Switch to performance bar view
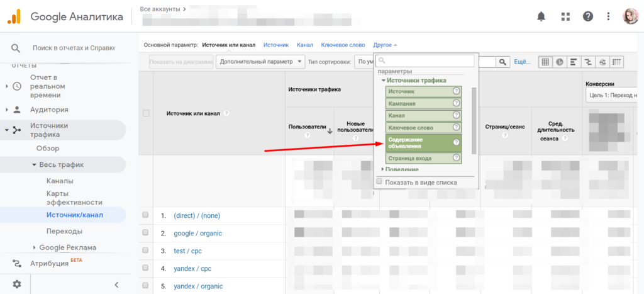The height and width of the screenshot is (294, 644). [574, 62]
